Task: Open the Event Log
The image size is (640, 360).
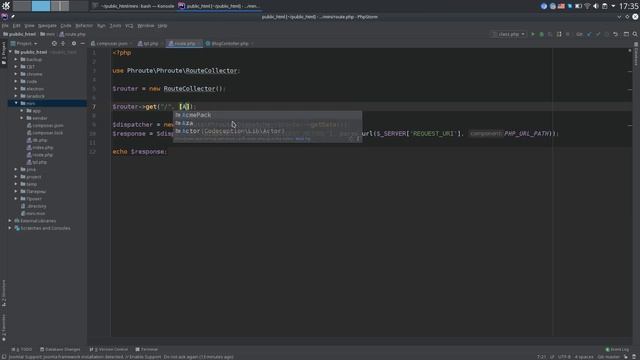Action: [x=617, y=349]
